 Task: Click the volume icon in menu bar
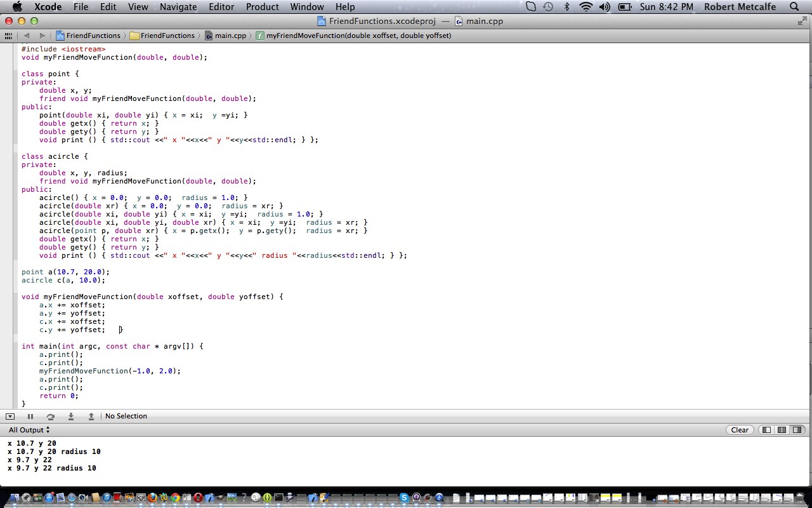click(x=605, y=7)
